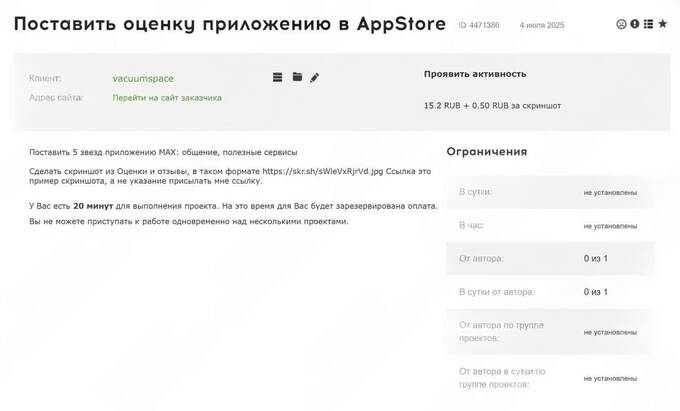Screen dimensions: 680x411
Task: Select the "От автора" 0 из 1 row
Action: point(551,258)
